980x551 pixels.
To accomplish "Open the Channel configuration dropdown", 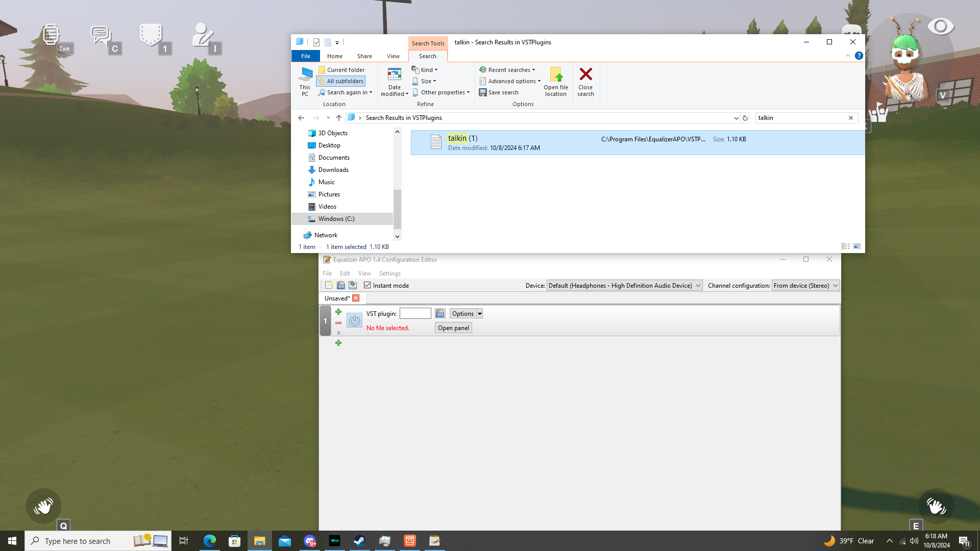I will [805, 286].
